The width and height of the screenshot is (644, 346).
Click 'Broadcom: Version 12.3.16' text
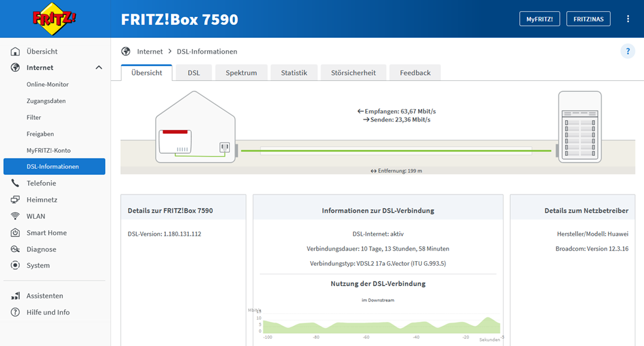[592, 249]
